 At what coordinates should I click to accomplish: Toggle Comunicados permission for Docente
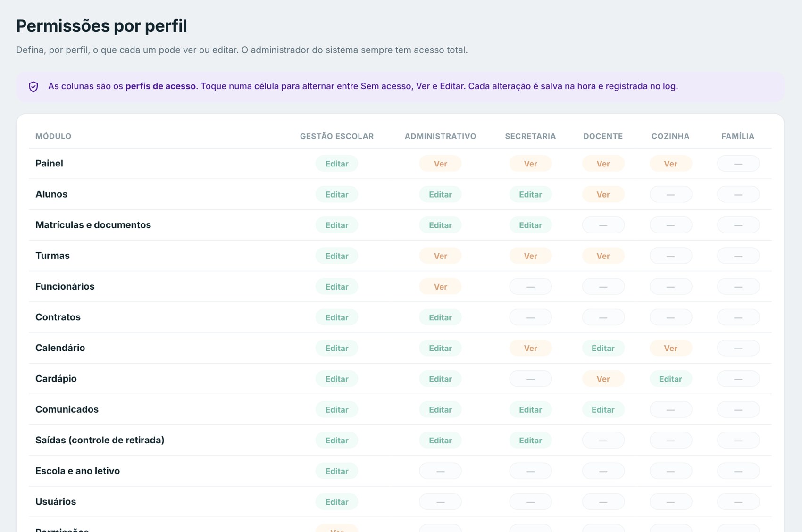[x=603, y=409]
